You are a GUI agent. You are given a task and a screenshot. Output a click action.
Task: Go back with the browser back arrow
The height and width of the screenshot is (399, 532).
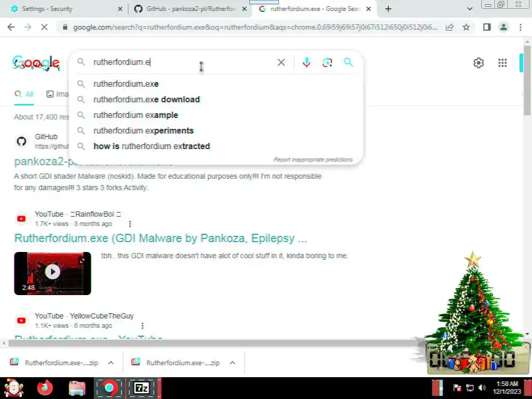11,27
